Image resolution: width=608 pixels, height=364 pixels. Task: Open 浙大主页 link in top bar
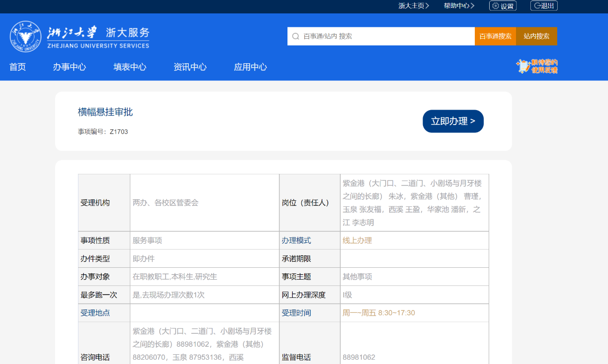[x=413, y=6]
